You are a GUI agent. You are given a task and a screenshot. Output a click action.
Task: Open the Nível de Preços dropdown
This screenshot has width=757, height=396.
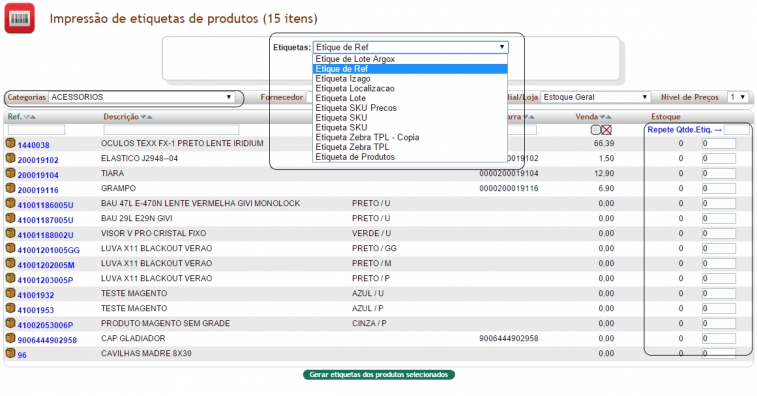click(x=739, y=98)
